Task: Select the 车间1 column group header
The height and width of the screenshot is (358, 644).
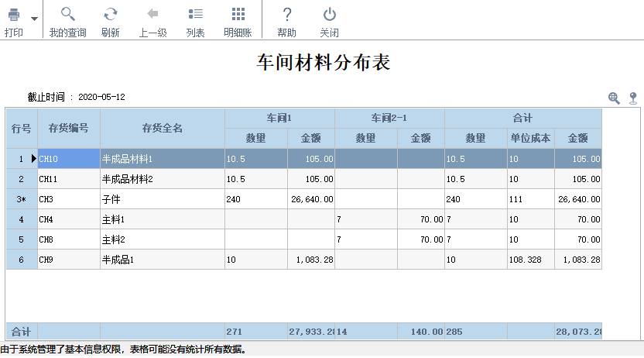Action: [x=279, y=118]
